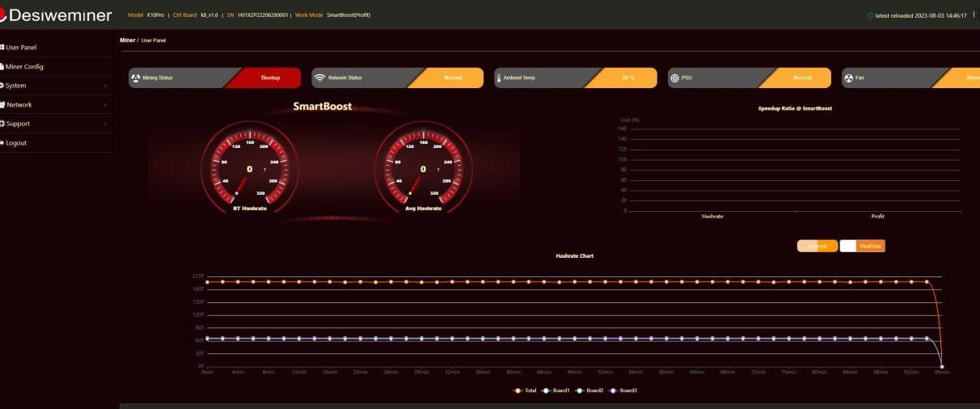Click the SmartBoost heading
The width and height of the screenshot is (980, 409).
[x=323, y=106]
